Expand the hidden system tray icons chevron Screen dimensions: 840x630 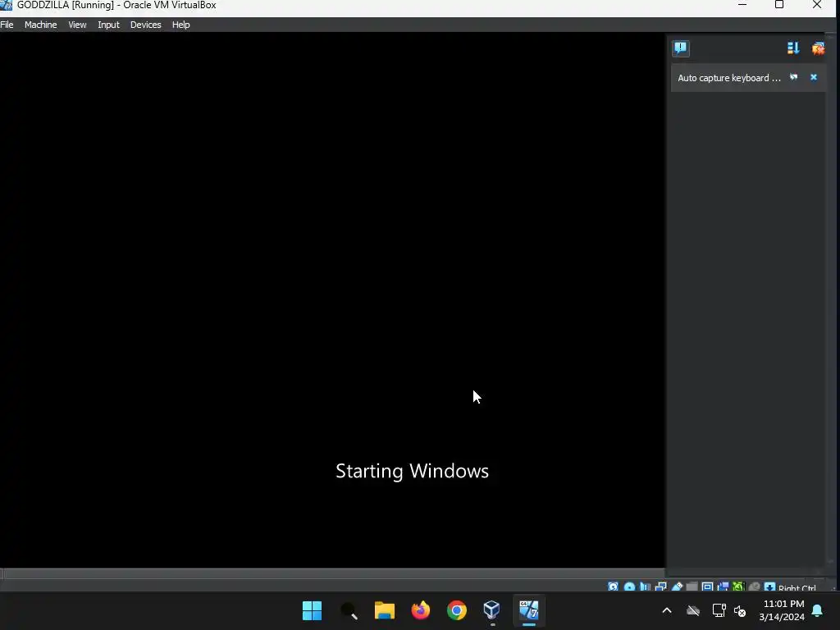pyautogui.click(x=667, y=610)
